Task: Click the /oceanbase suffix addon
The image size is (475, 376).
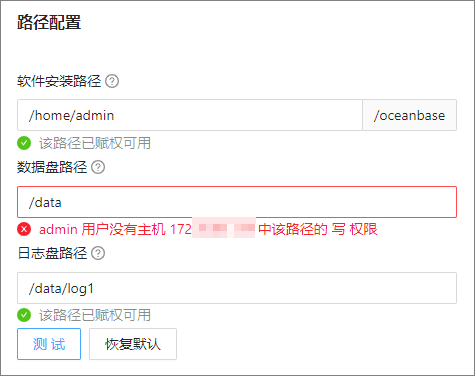Action: click(410, 115)
